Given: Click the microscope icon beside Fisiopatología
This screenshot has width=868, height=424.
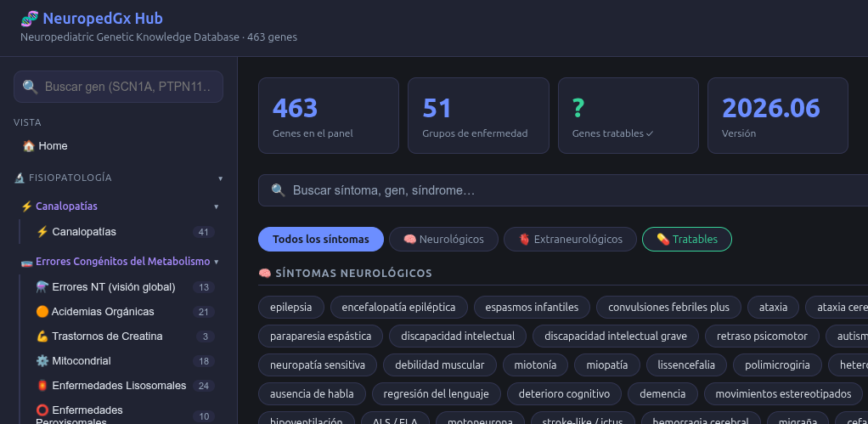Looking at the screenshot, I should point(20,178).
